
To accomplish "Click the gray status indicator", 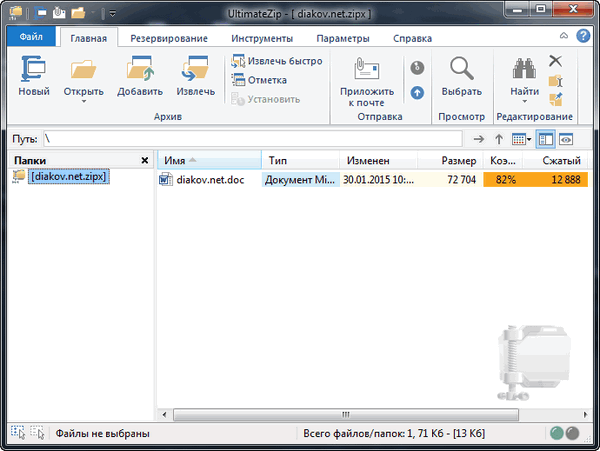I will tap(572, 433).
